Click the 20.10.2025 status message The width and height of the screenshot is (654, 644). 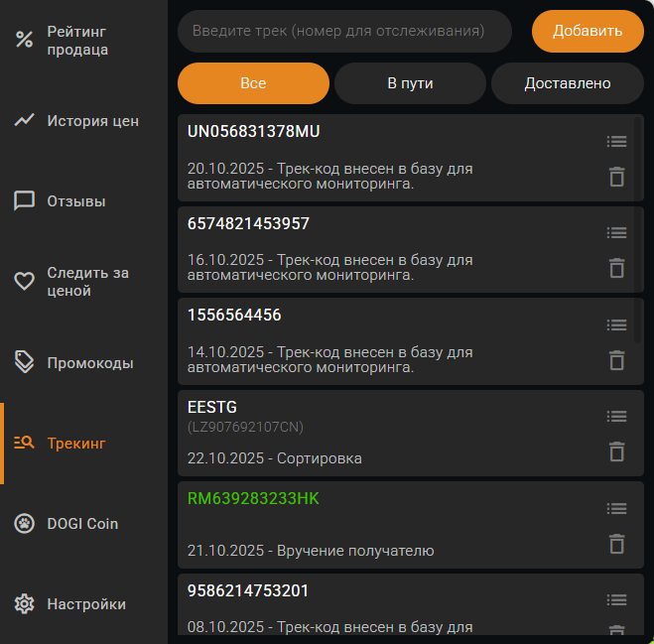[x=329, y=176]
